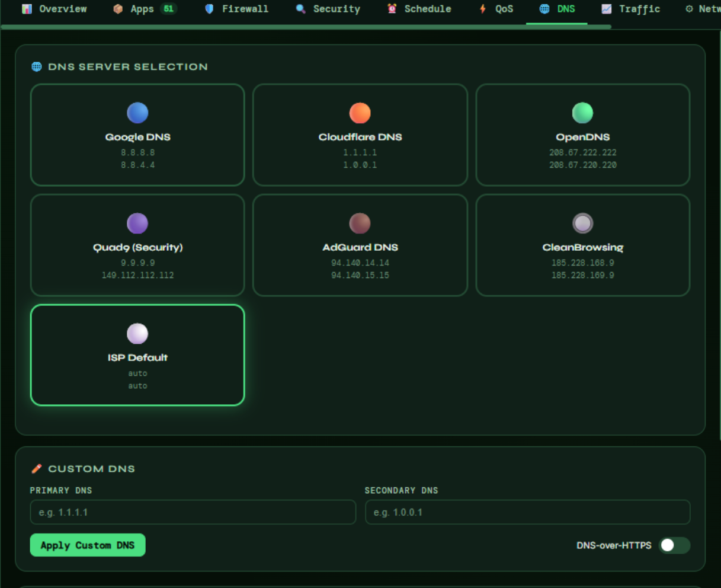This screenshot has width=721, height=588.
Task: Click the Traffic chart icon
Action: pos(606,9)
